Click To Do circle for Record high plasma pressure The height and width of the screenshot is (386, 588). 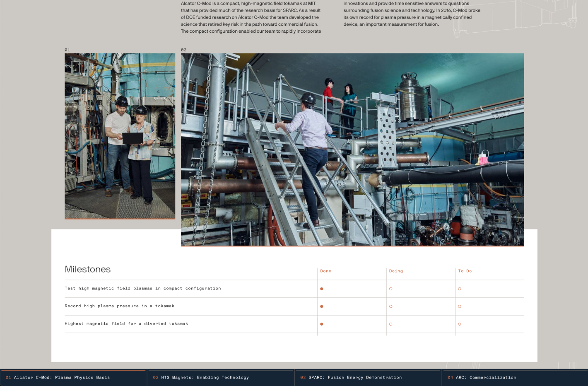point(460,306)
